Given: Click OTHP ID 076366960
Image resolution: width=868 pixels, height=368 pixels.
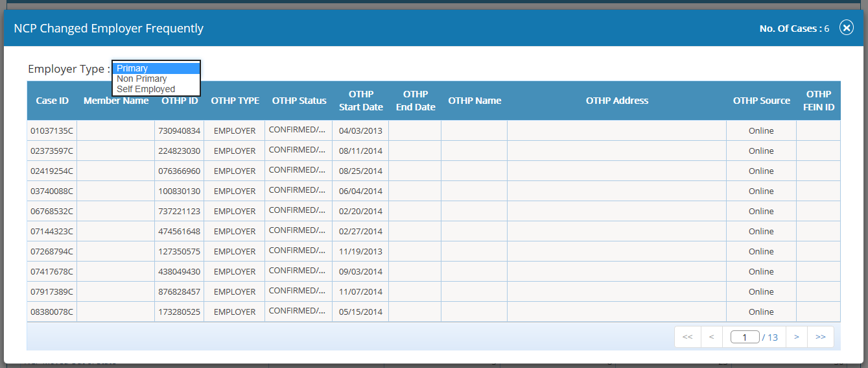Looking at the screenshot, I should [180, 171].
